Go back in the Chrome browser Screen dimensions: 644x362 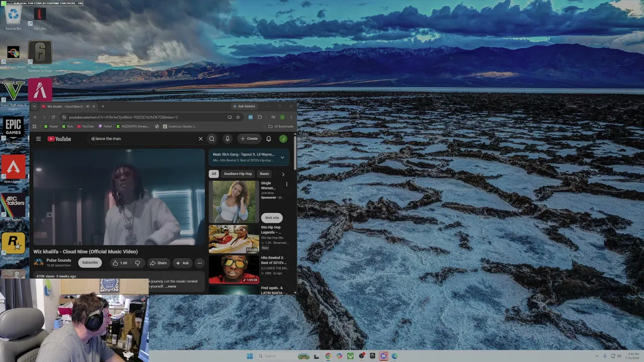tap(35, 117)
